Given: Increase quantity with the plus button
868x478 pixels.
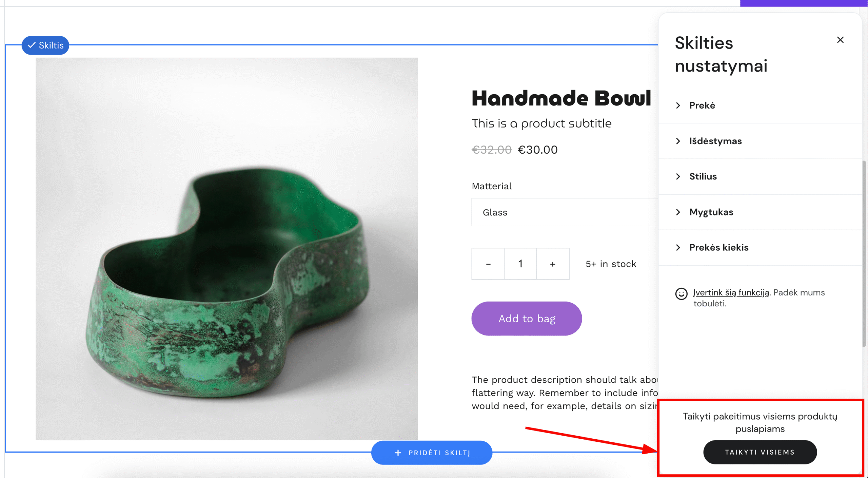Looking at the screenshot, I should (x=553, y=264).
